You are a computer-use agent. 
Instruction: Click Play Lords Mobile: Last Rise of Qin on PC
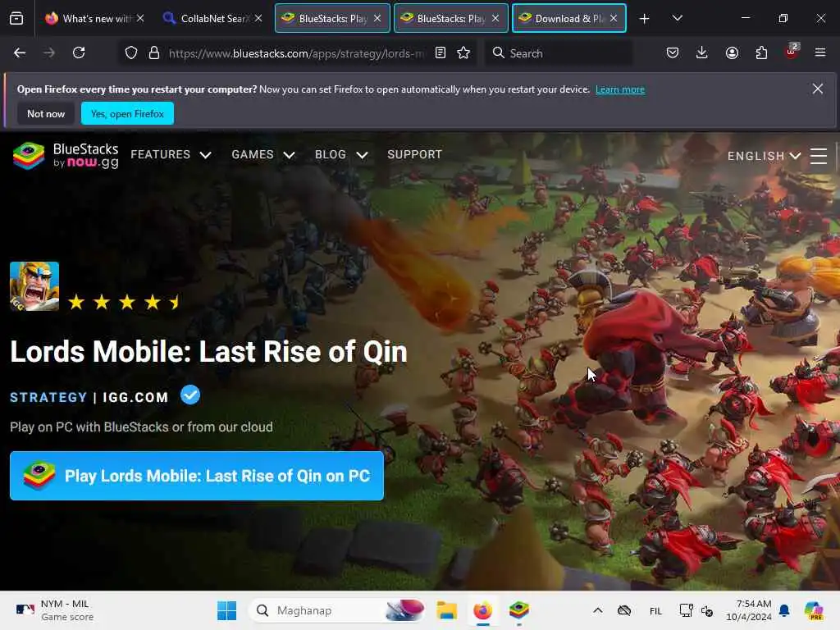pyautogui.click(x=197, y=476)
